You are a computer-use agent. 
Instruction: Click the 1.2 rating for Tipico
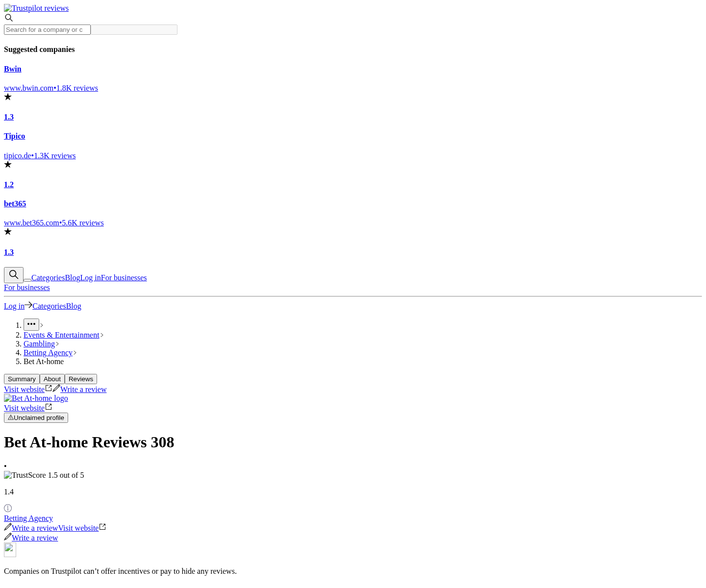[x=9, y=185]
